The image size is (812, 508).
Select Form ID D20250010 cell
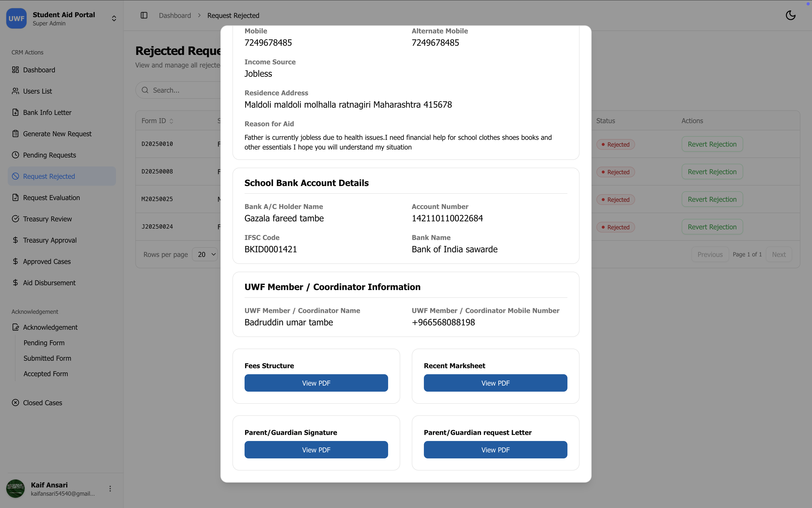tap(157, 144)
